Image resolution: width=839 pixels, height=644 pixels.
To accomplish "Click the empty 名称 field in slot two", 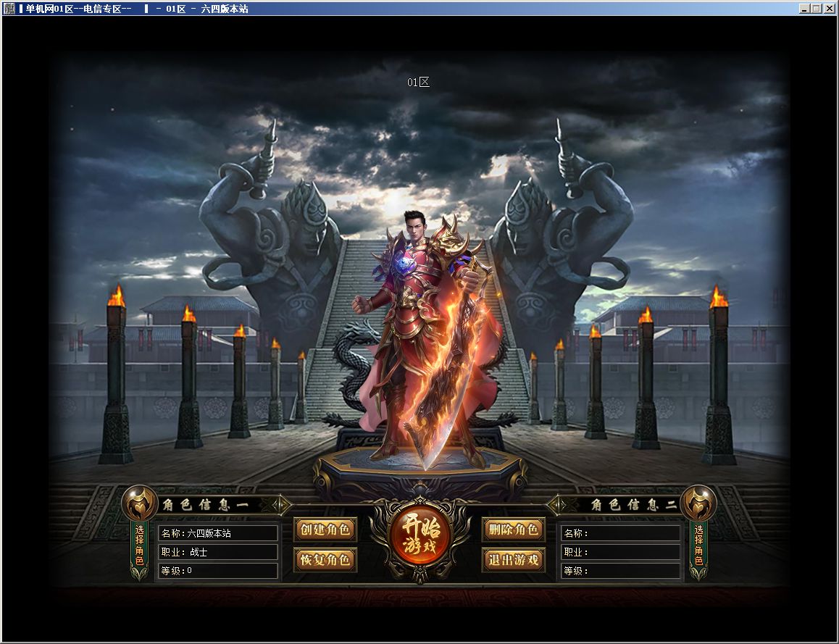I will [621, 533].
